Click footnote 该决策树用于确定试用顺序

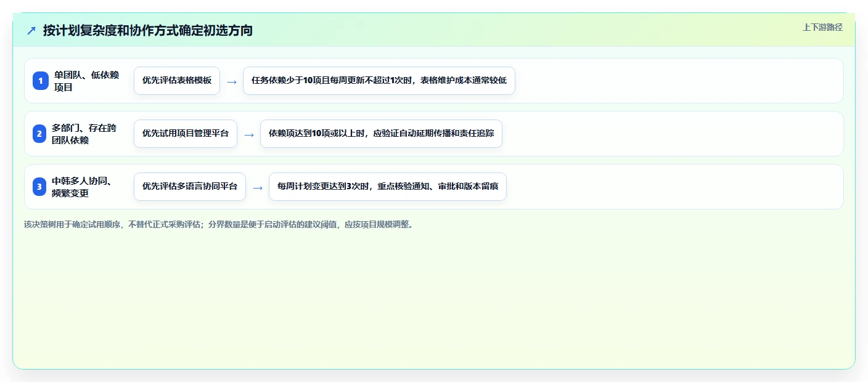coord(219,224)
